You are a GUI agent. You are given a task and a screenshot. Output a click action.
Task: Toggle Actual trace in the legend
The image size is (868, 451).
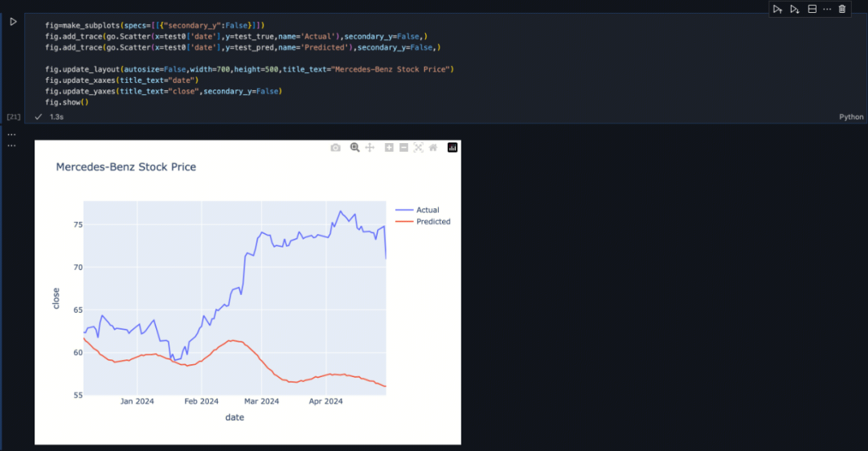[x=428, y=211]
